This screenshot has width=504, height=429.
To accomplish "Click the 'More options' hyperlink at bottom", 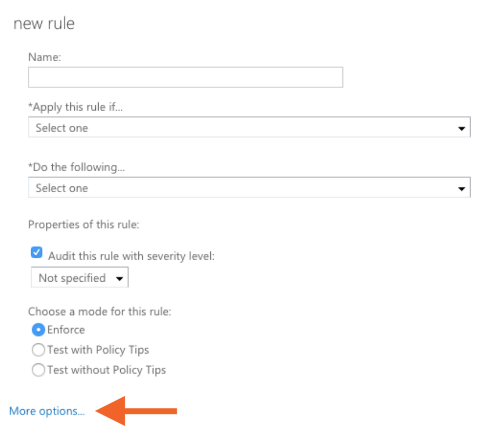I will click(46, 411).
